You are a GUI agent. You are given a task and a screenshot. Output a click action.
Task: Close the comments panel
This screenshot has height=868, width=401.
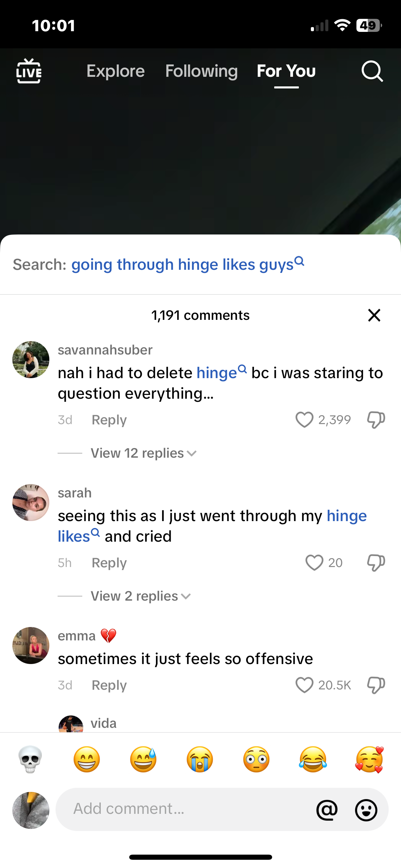tap(374, 315)
